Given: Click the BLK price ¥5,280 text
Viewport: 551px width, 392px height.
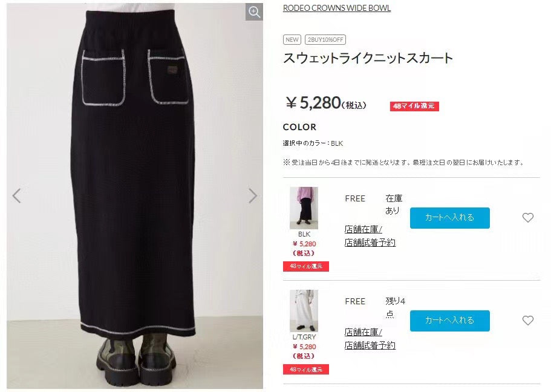Looking at the screenshot, I should (304, 244).
